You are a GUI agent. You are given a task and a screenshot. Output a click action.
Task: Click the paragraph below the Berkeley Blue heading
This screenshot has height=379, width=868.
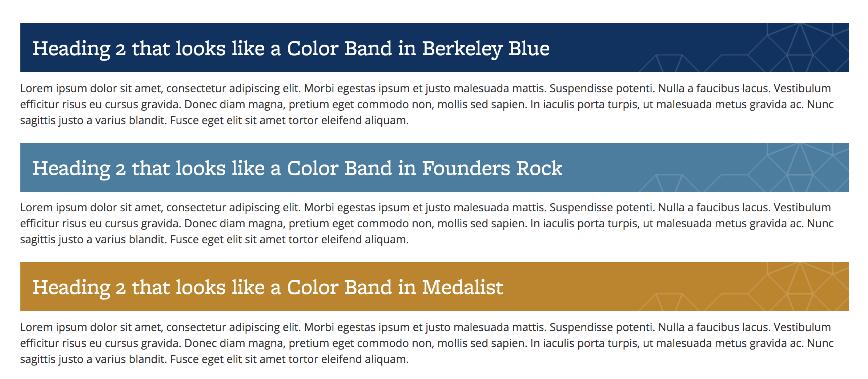(x=427, y=104)
